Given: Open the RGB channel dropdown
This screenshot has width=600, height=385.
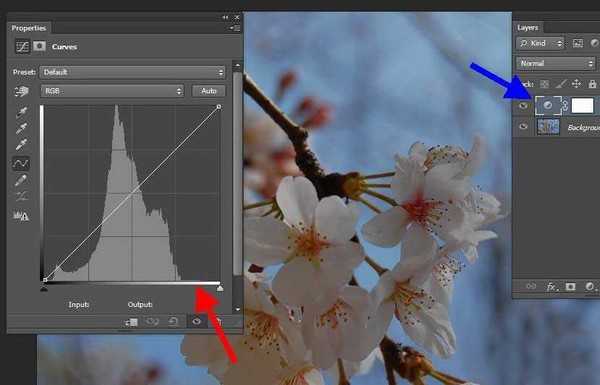Looking at the screenshot, I should coord(112,91).
